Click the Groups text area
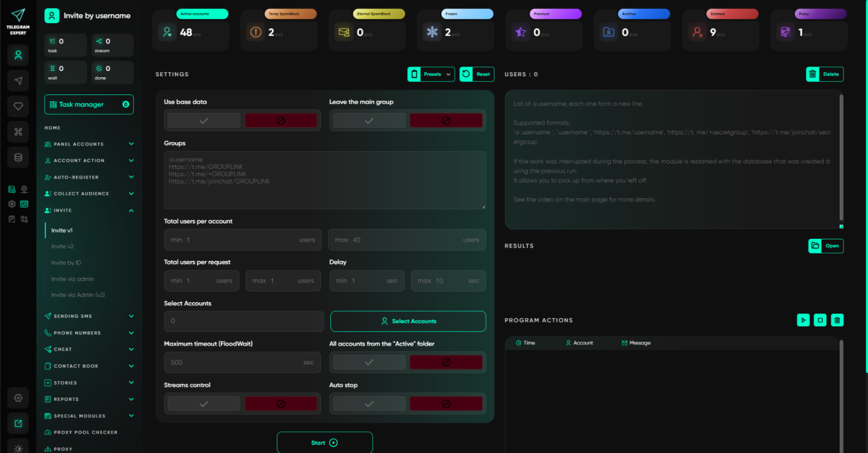This screenshot has width=868, height=453. [325, 180]
